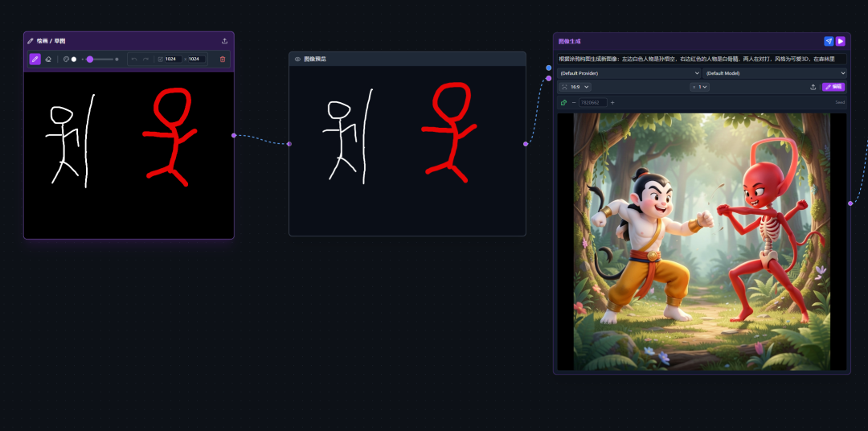Viewport: 868px width, 431px height.
Task: Open the color palette picker
Action: pos(66,60)
